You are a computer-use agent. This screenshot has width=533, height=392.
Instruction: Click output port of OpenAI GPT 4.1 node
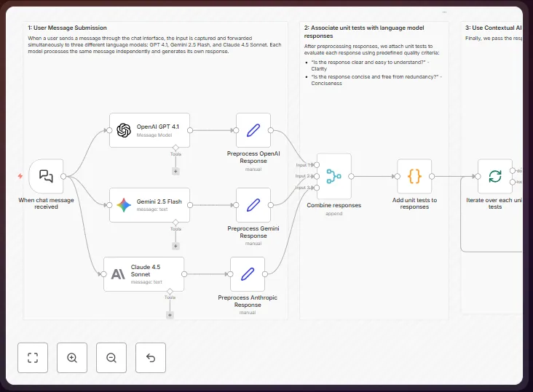tap(190, 130)
